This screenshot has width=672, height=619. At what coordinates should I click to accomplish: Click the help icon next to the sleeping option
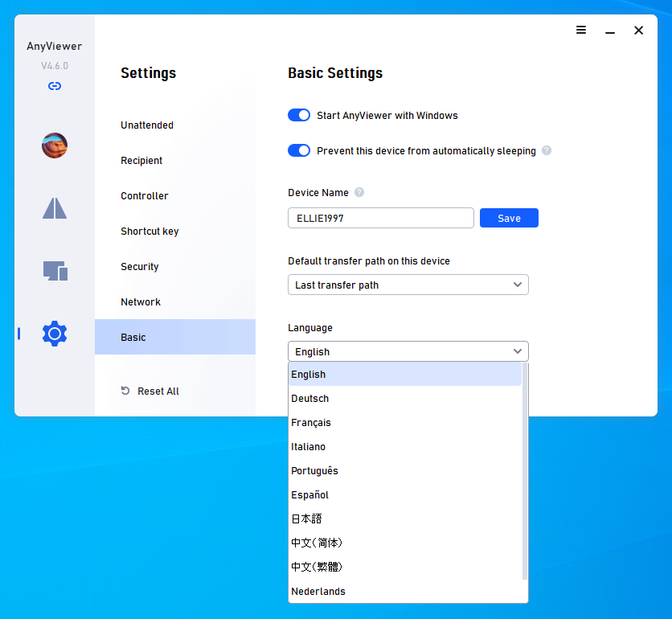tap(547, 150)
